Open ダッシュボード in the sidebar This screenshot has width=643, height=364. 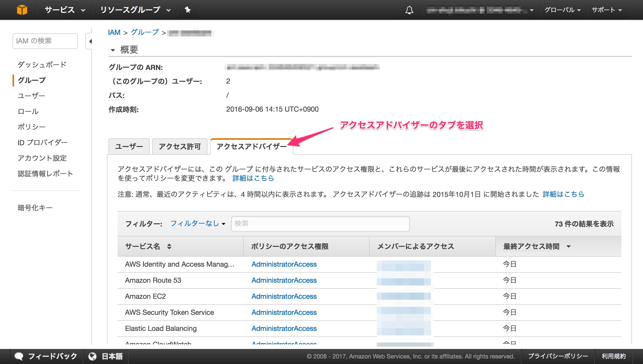coord(42,65)
